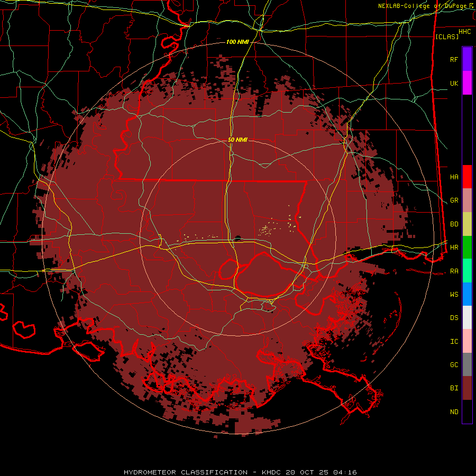Viewport: 476px width, 476px height.
Task: Click the UK legend label
Action: 454,83
